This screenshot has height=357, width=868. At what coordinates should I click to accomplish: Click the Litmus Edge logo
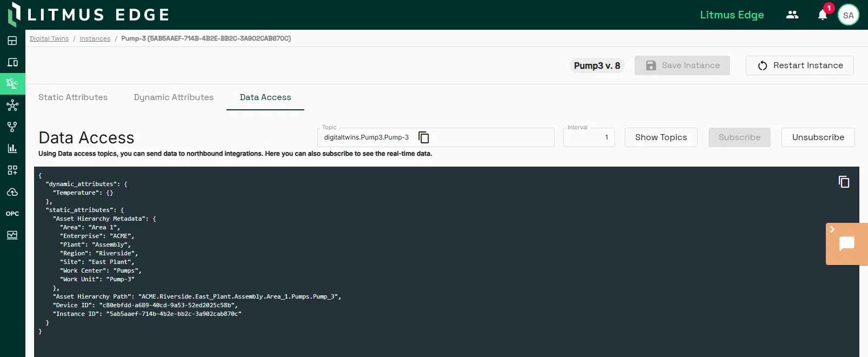tap(89, 15)
